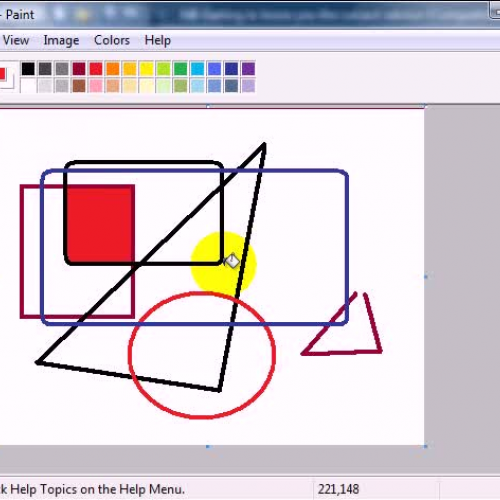Image resolution: width=500 pixels, height=500 pixels.
Task: Select the orange color swatch in top row
Action: point(113,69)
